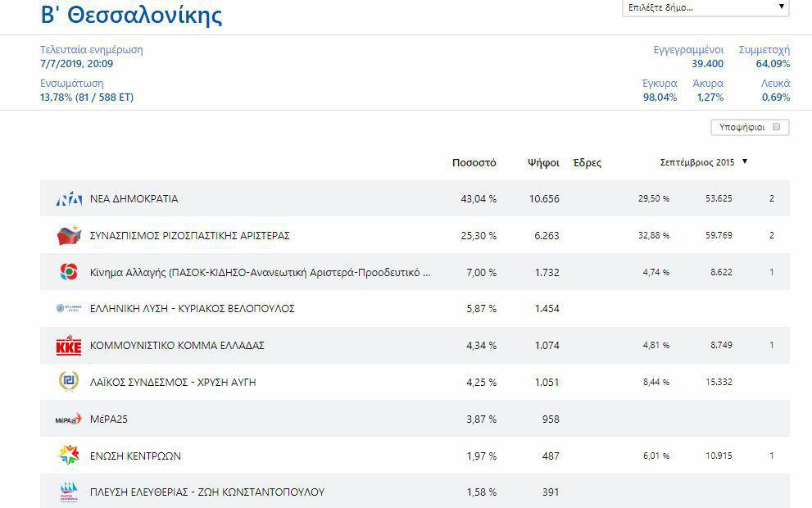Click the SYRIZA party flag logo
812x508 pixels.
[69, 236]
